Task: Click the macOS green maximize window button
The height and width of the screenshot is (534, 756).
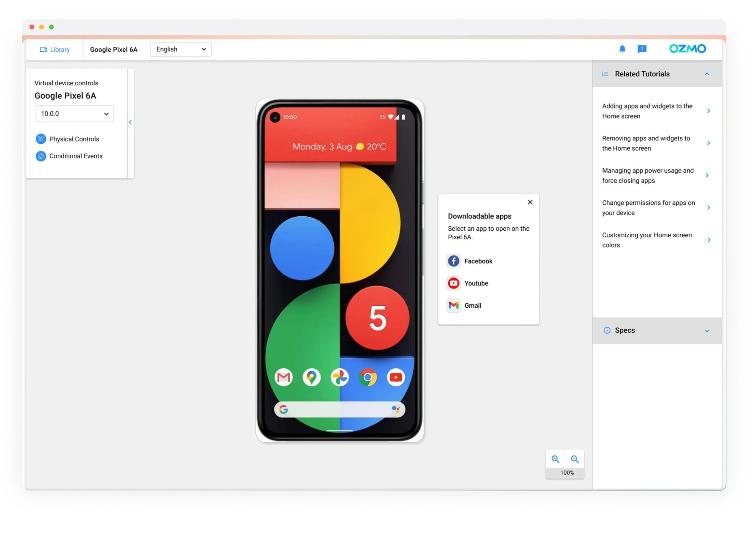Action: pos(51,27)
